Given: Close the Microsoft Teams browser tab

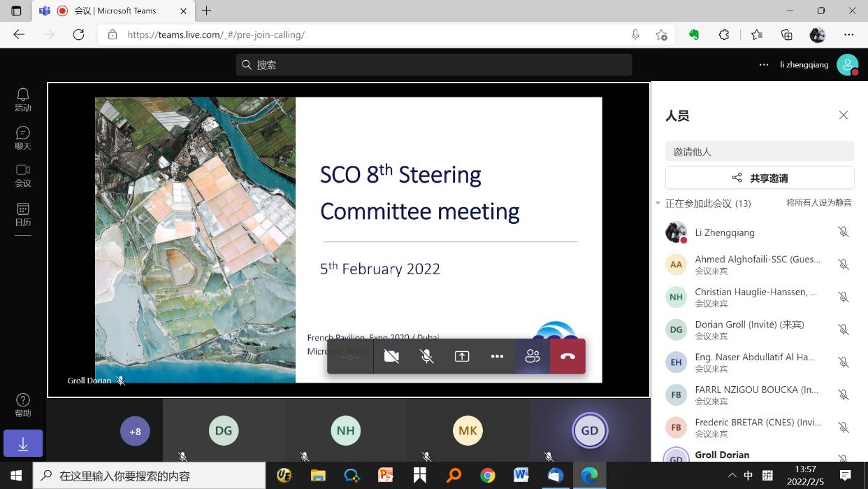Looking at the screenshot, I should click(184, 10).
